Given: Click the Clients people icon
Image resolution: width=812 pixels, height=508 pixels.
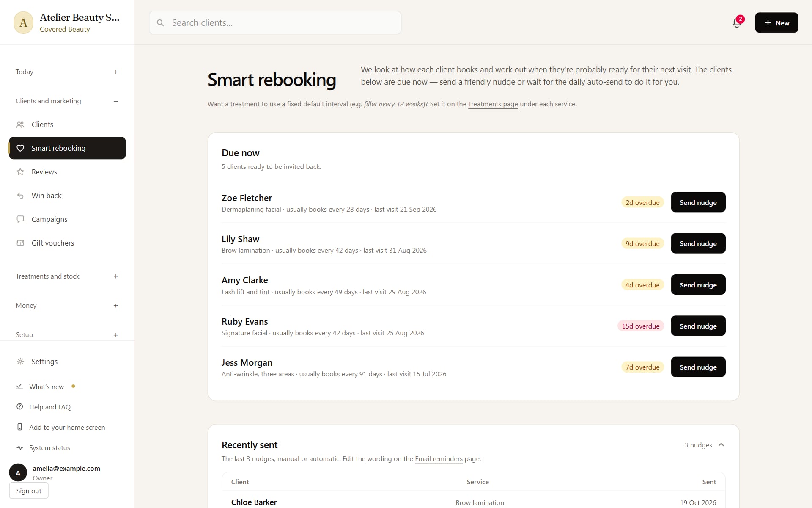Looking at the screenshot, I should point(20,124).
